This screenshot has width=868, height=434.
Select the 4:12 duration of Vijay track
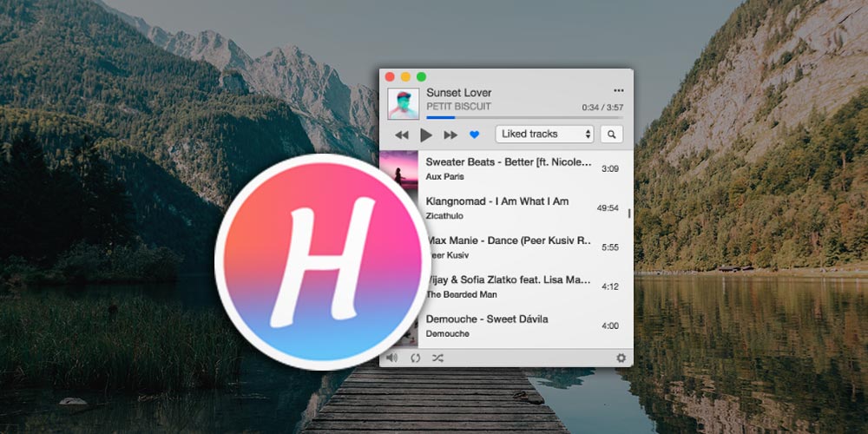[x=610, y=286]
